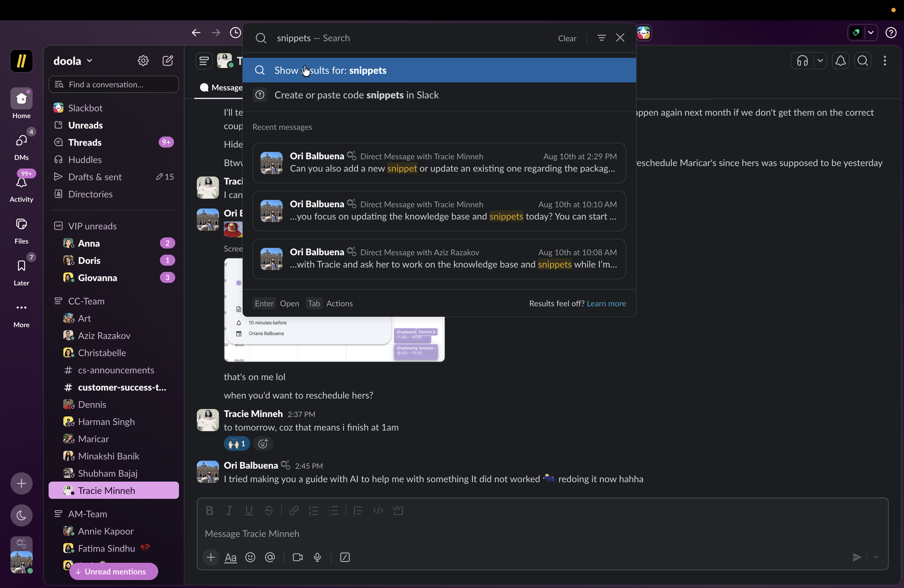Switch to the Messages tab

pyautogui.click(x=221, y=88)
